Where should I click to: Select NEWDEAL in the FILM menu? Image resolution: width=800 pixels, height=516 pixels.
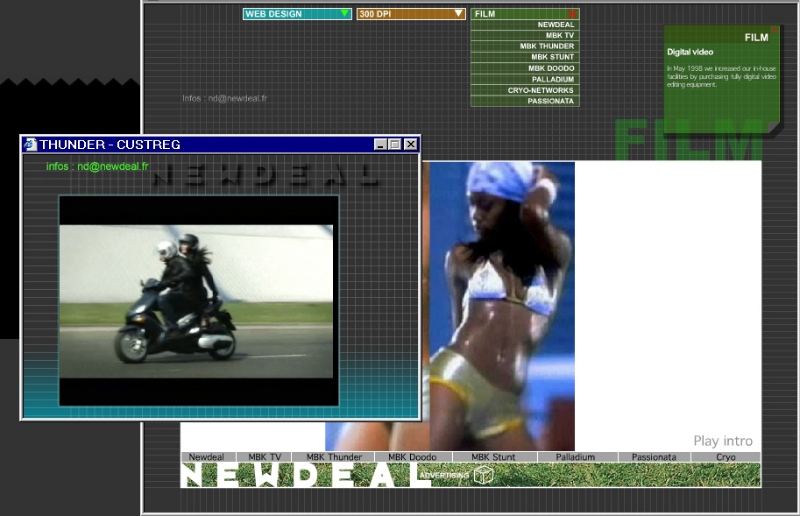click(x=525, y=24)
